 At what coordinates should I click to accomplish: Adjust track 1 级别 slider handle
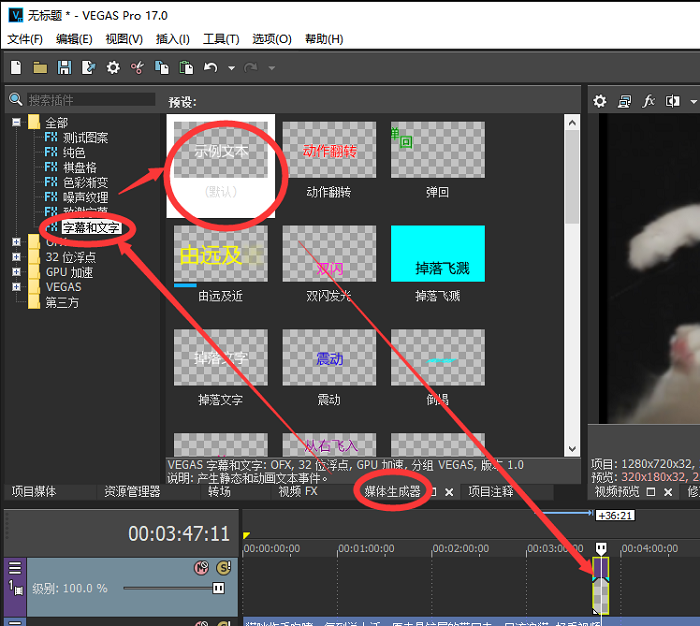point(219,588)
